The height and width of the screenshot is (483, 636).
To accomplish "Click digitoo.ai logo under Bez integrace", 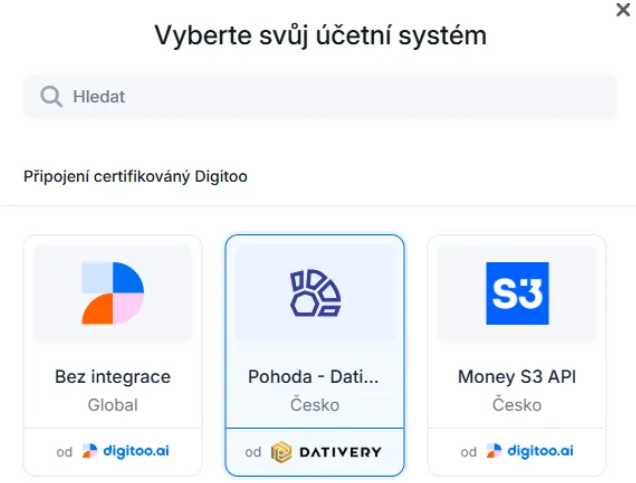I will coord(125,451).
